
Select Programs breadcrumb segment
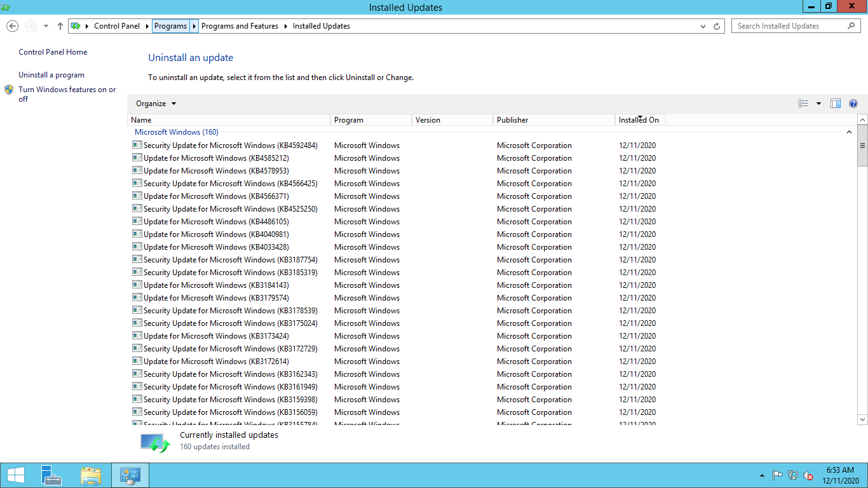point(170,26)
